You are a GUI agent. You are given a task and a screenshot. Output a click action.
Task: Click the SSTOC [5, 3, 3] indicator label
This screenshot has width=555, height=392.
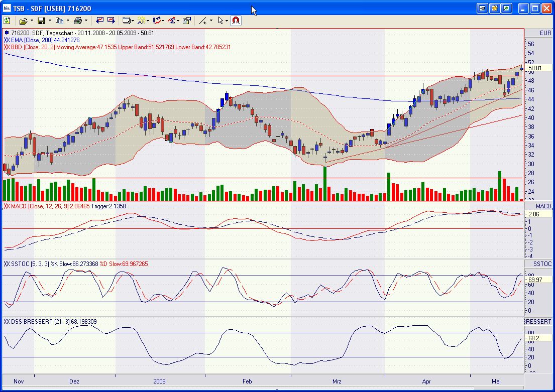[x=76, y=264]
